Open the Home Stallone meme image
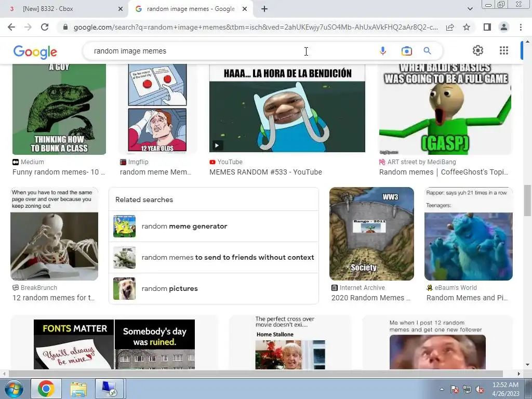This screenshot has width=532, height=399. [290, 343]
